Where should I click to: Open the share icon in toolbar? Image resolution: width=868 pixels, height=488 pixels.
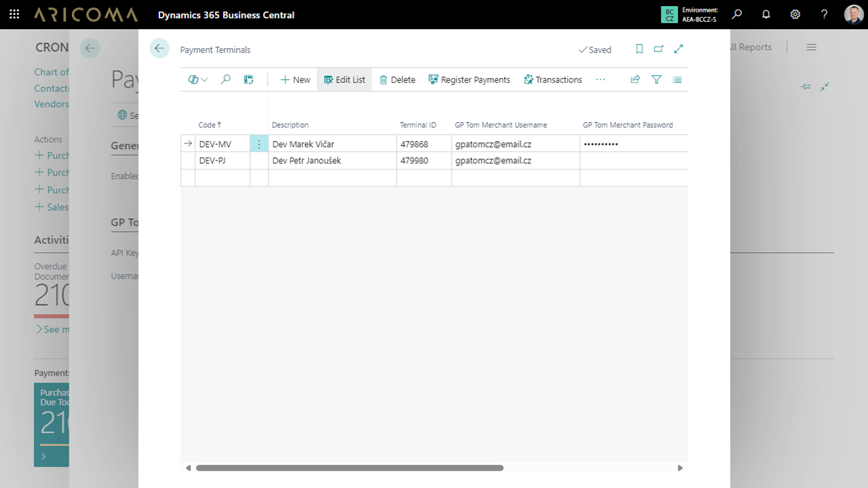[635, 79]
